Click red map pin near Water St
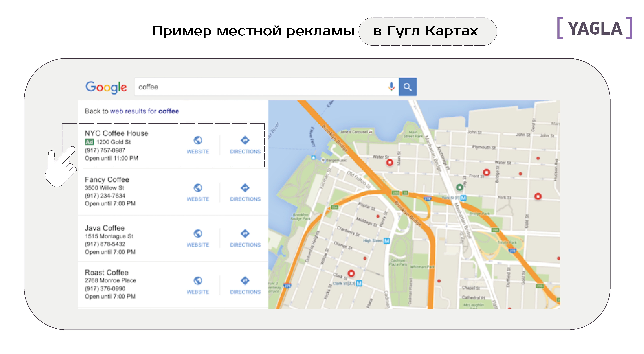This screenshot has height=354, width=644. tap(390, 163)
